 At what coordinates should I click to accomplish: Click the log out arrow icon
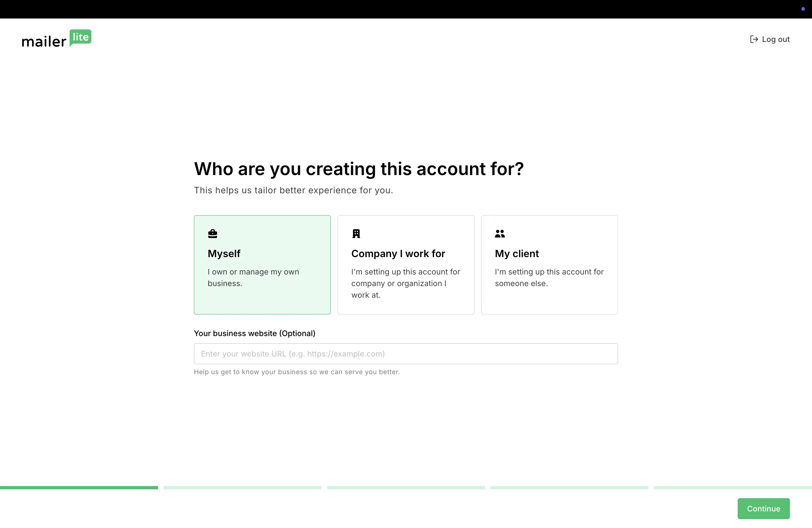[754, 39]
